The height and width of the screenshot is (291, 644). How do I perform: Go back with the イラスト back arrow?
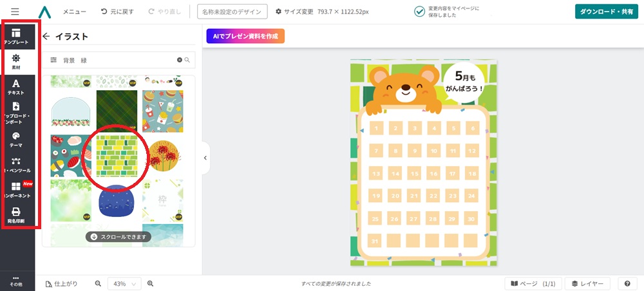point(46,37)
